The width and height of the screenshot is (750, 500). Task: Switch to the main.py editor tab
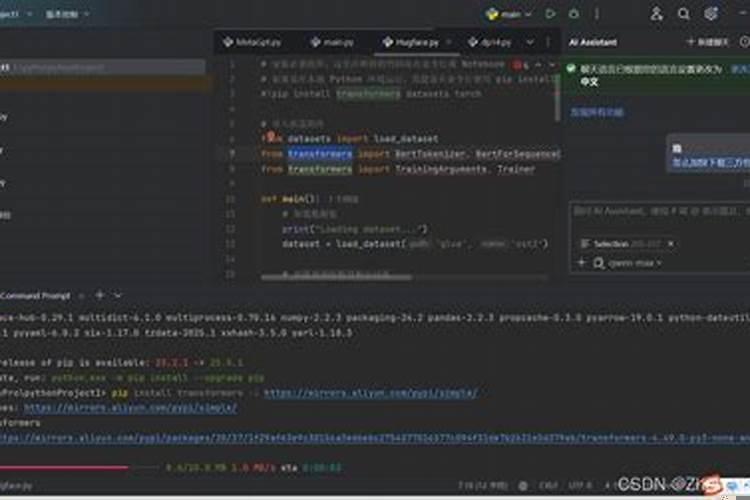[332, 43]
